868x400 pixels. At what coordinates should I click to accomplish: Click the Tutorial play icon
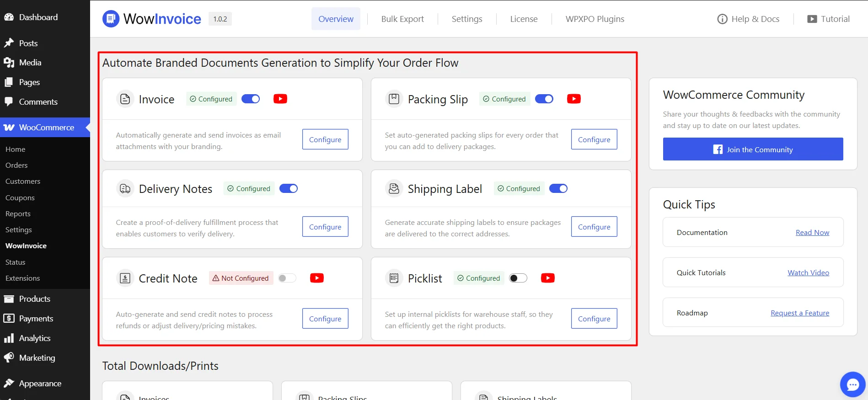tap(812, 19)
